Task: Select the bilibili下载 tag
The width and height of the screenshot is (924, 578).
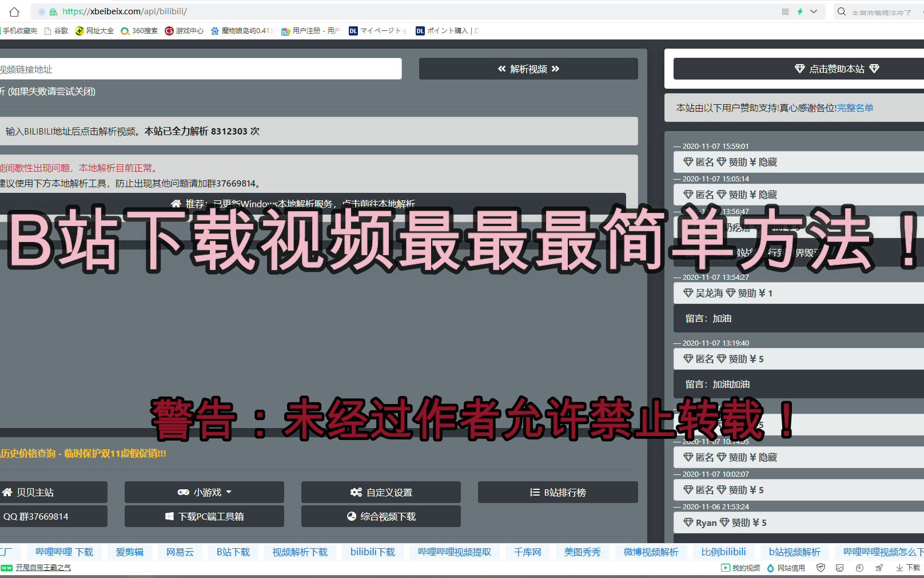Action: 373,552
